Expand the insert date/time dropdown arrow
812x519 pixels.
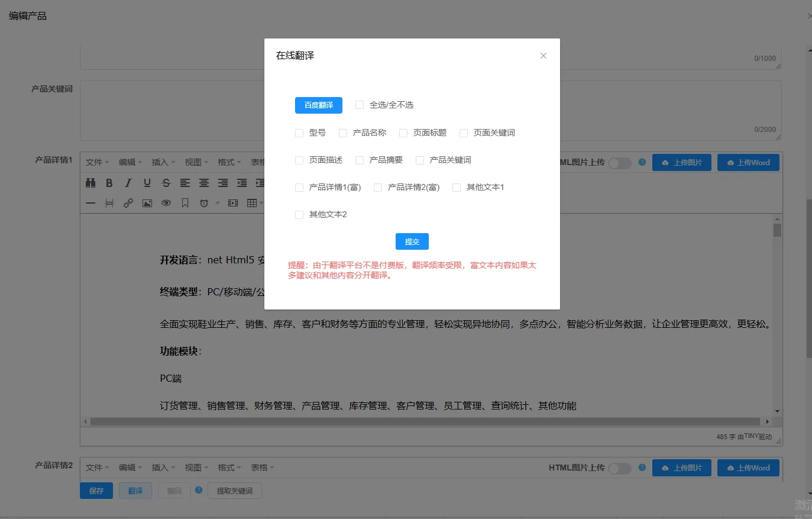tap(217, 203)
